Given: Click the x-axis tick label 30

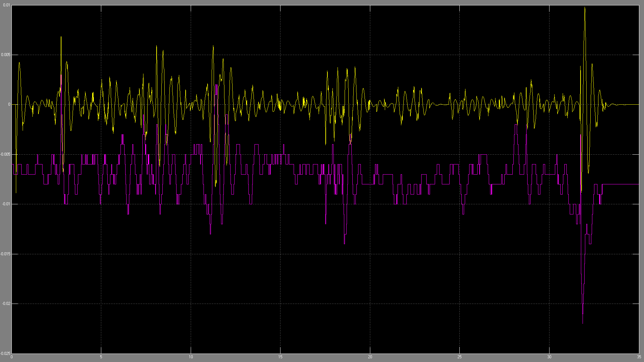Looking at the screenshot, I should coord(549,357).
